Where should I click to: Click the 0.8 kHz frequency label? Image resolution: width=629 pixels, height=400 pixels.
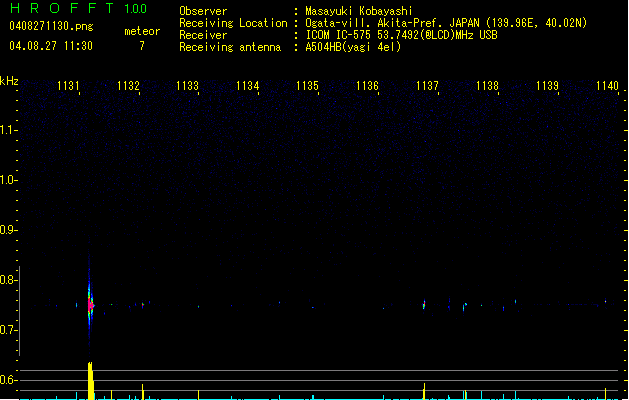[7, 280]
